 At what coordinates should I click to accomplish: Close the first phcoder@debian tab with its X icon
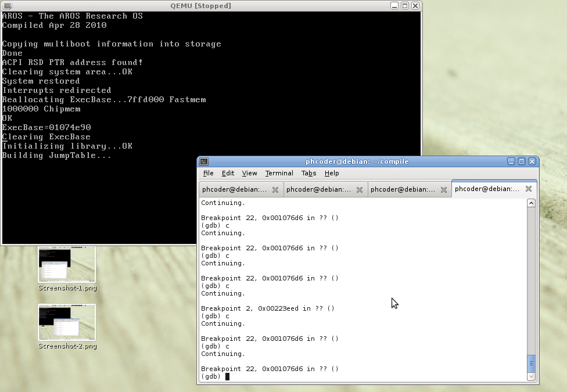[275, 189]
